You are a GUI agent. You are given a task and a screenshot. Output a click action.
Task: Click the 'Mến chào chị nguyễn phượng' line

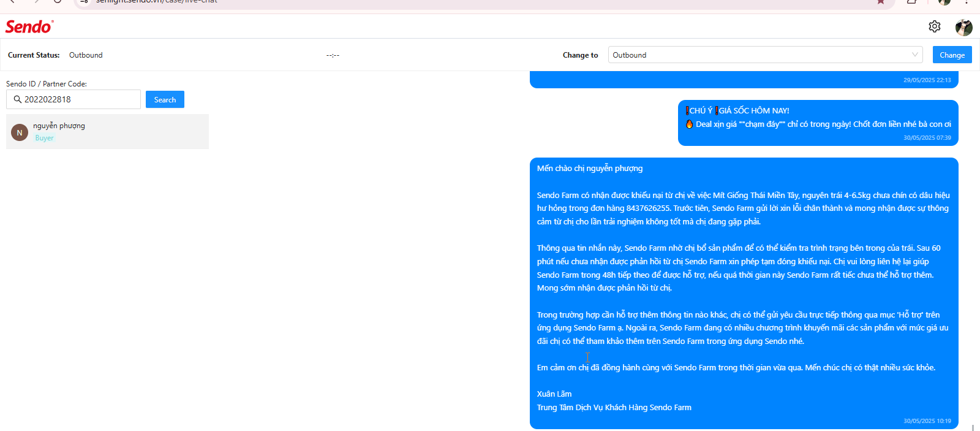590,168
